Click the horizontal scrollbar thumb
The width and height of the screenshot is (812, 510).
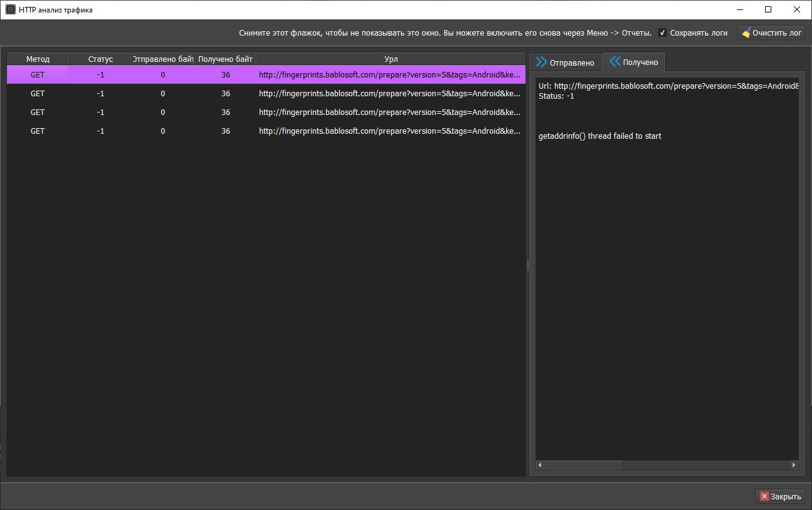[583, 465]
